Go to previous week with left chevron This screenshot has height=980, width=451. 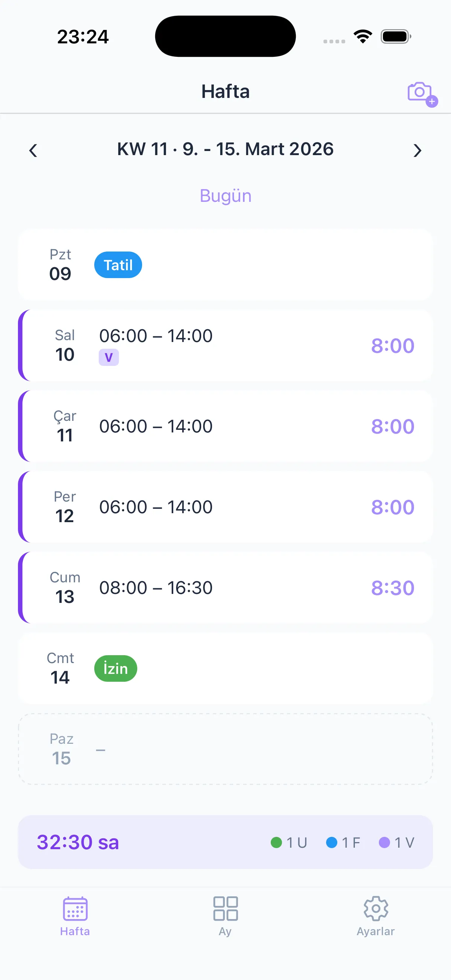point(33,151)
